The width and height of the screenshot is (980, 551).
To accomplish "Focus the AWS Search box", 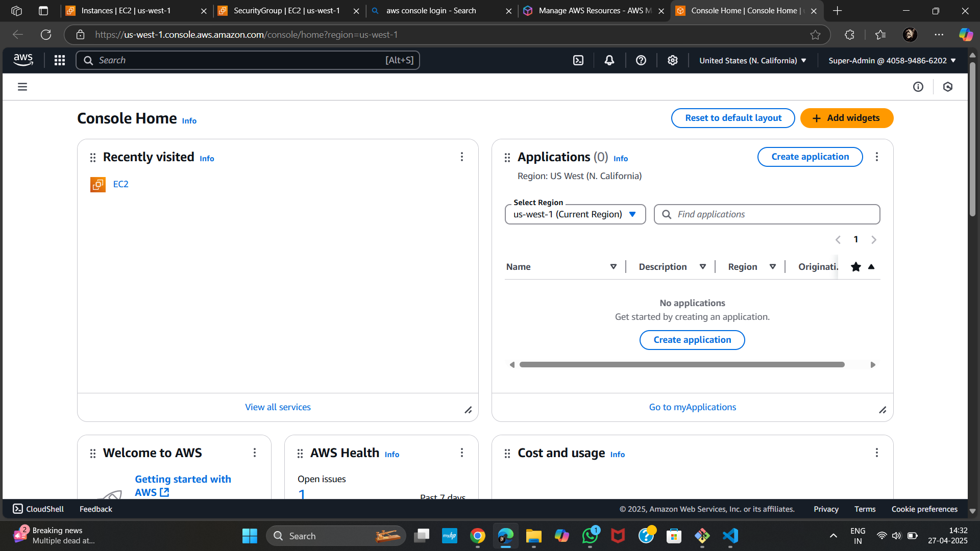I will 248,60.
